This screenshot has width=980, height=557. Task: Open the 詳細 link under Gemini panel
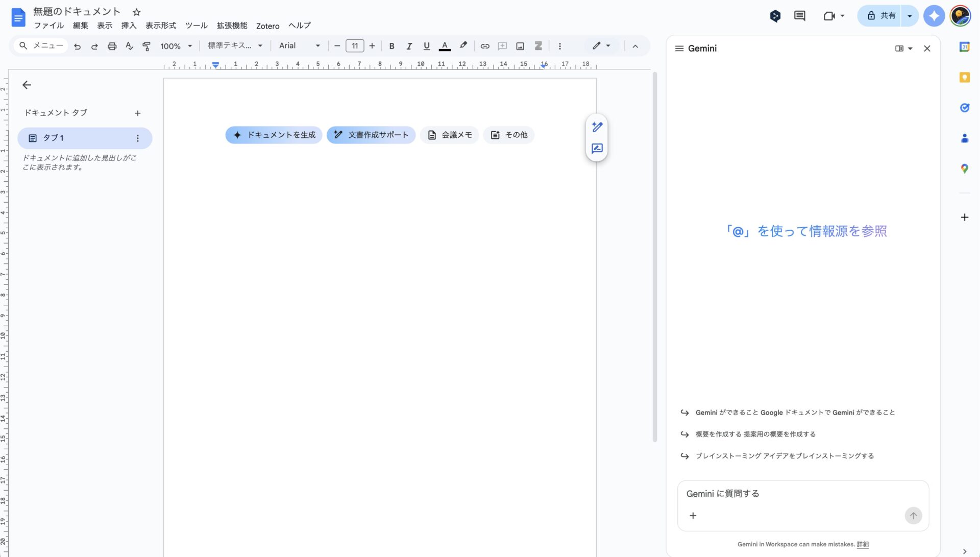pyautogui.click(x=863, y=544)
